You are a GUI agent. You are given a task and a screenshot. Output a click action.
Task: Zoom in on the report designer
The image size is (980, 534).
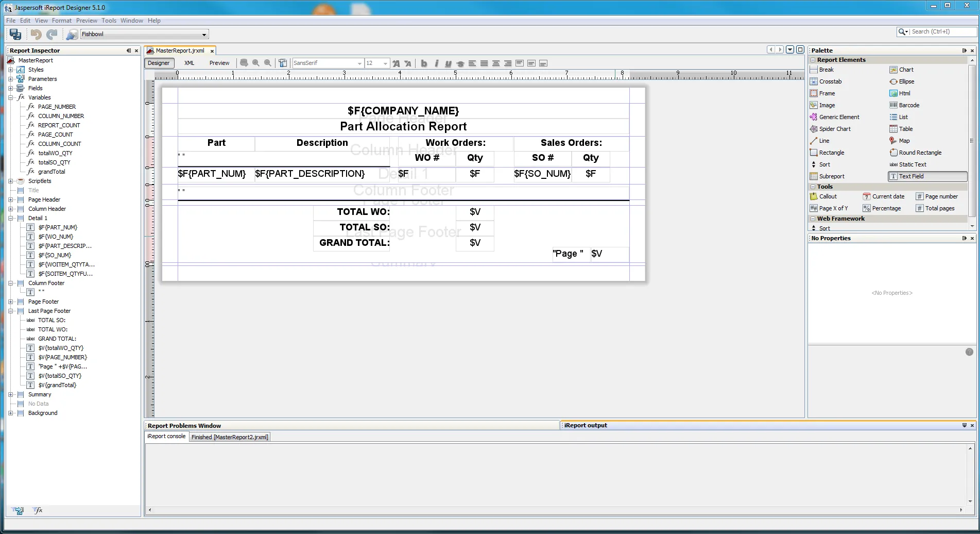click(256, 63)
